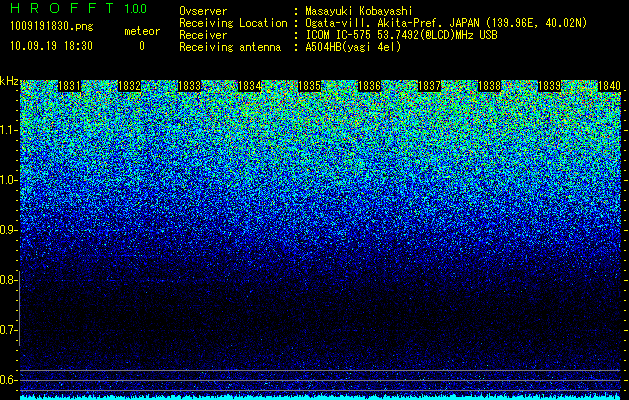Viewport: 629px width, 400px height.
Task: Click the 1833 time marker
Action: [189, 86]
